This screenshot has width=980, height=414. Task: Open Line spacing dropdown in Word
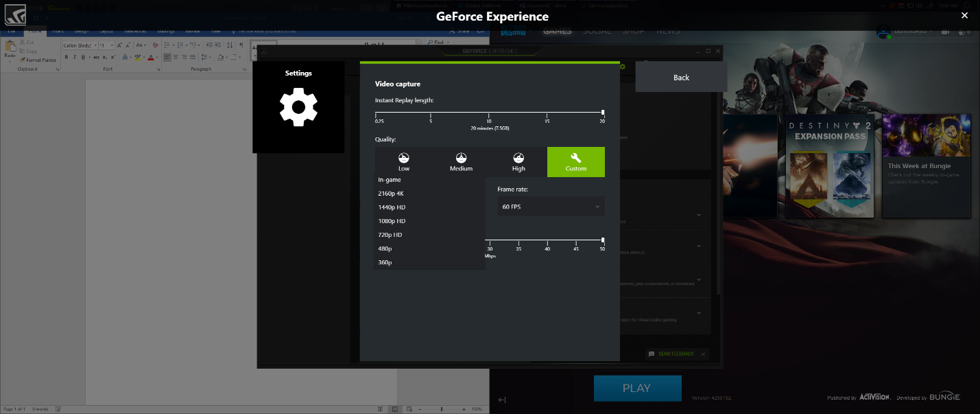(206, 57)
